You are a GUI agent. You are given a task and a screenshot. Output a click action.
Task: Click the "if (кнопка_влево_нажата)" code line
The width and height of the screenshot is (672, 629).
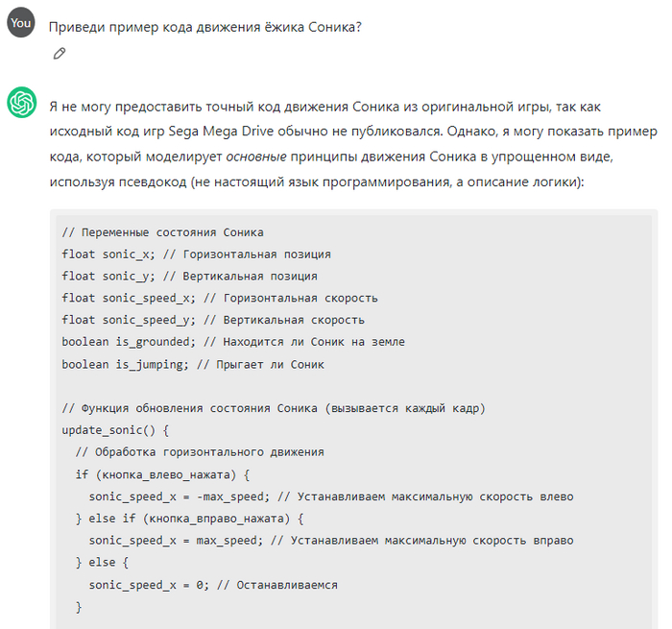[x=162, y=474]
